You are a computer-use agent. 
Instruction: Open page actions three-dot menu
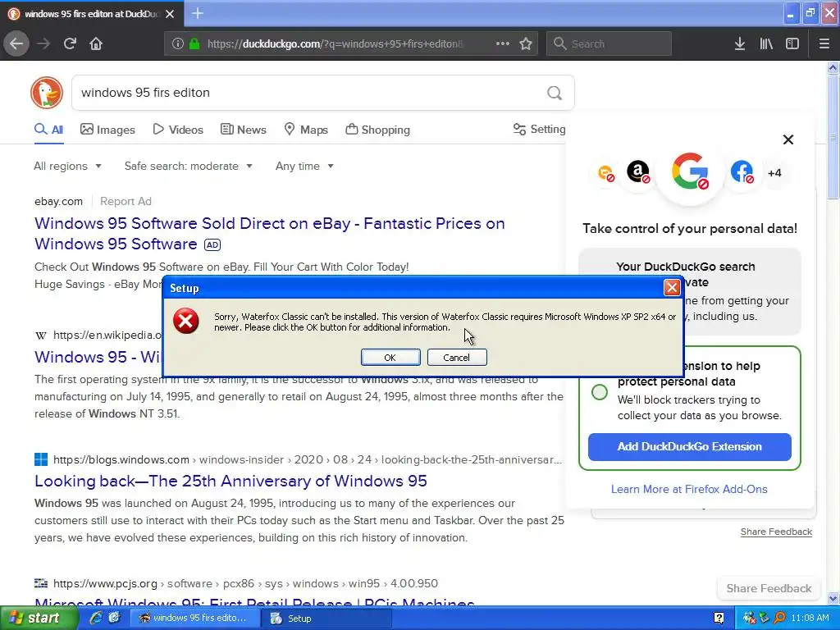(503, 43)
